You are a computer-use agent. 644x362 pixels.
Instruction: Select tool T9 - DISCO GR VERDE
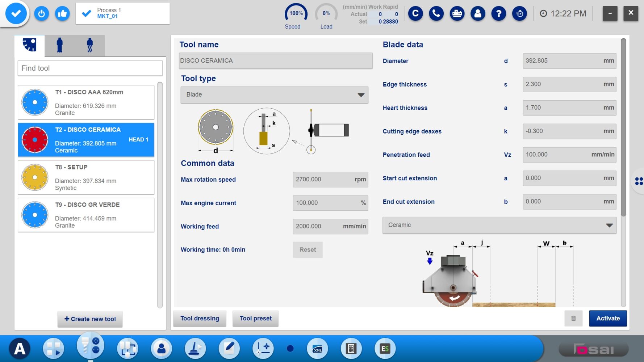click(86, 215)
